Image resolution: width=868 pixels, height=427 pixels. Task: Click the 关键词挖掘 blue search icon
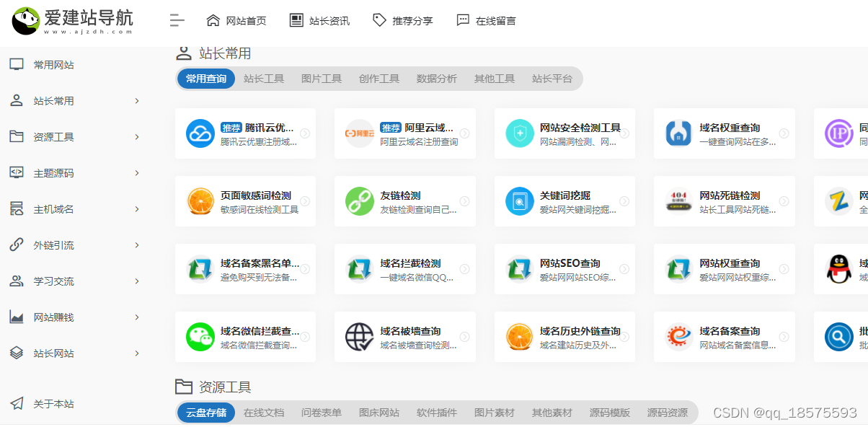click(x=520, y=201)
